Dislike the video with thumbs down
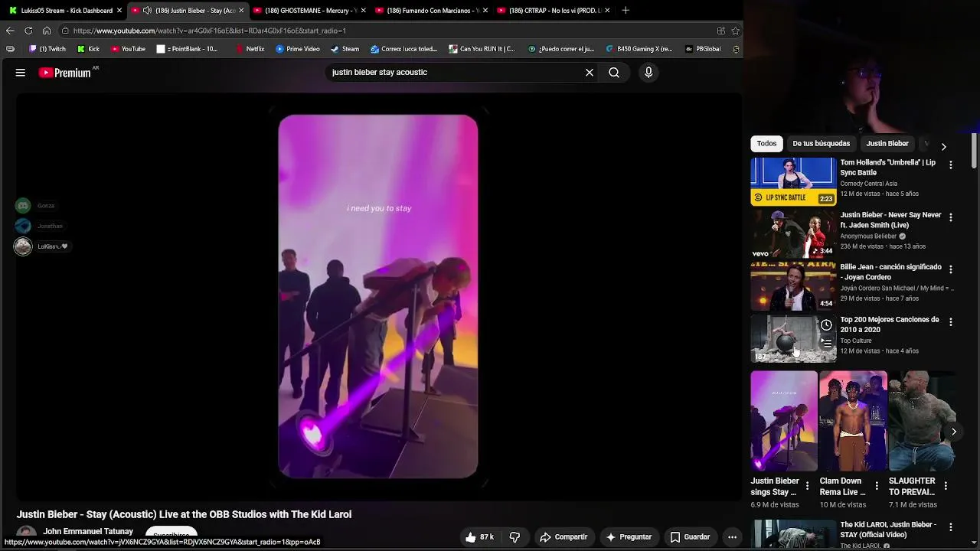Screen dimensions: 980x551 click(514, 537)
